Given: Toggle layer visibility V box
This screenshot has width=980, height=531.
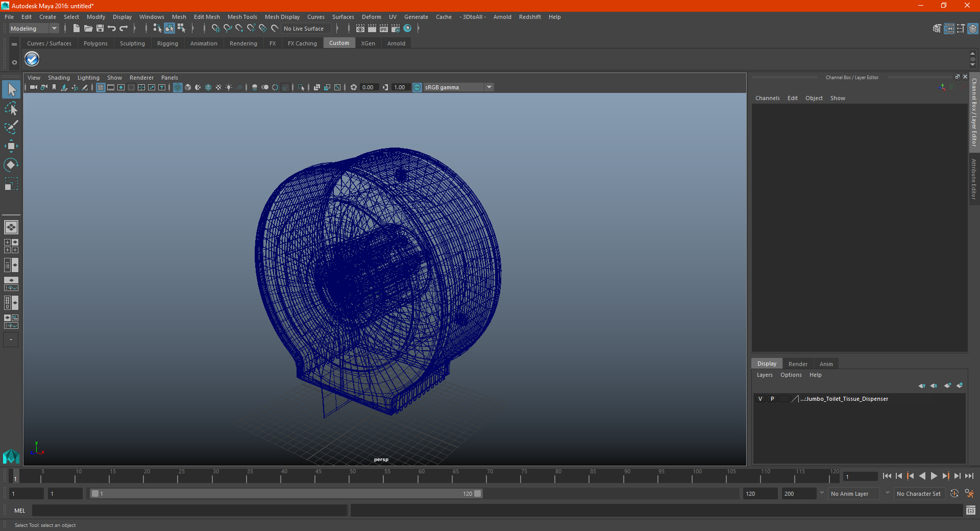Looking at the screenshot, I should coord(760,399).
